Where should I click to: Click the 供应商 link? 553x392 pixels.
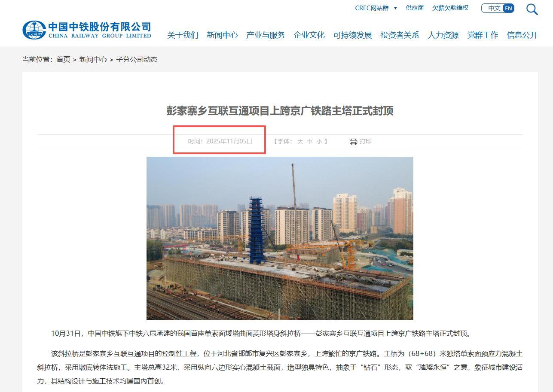click(x=415, y=8)
